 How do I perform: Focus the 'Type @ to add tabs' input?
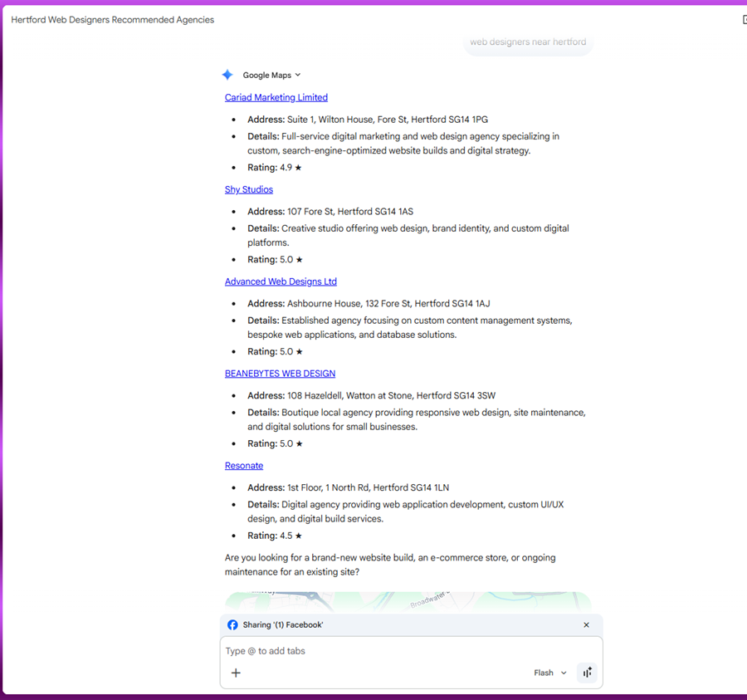pos(411,650)
